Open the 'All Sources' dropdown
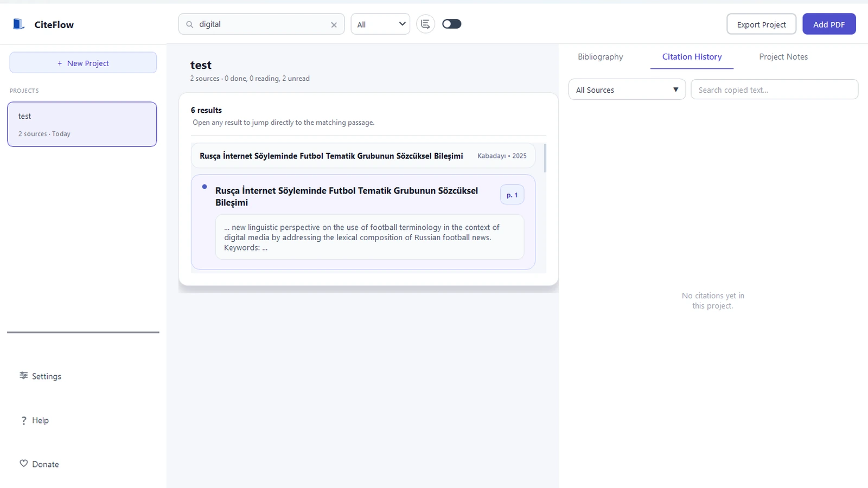Viewport: 868px width, 488px height. (627, 89)
